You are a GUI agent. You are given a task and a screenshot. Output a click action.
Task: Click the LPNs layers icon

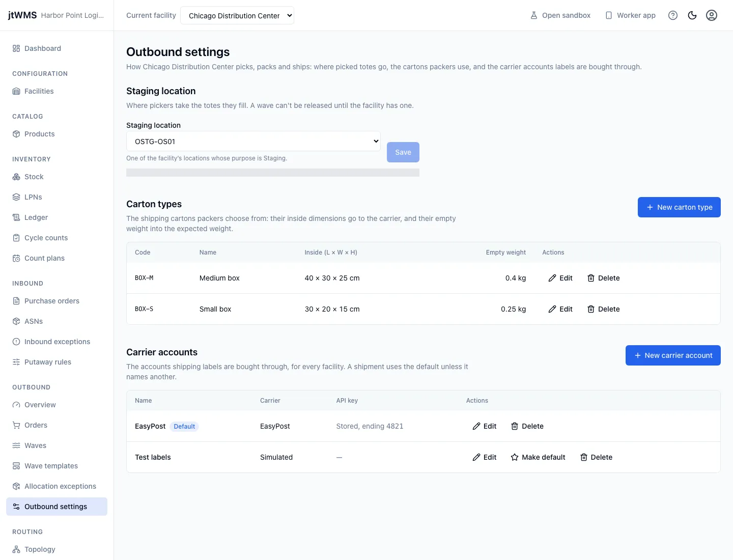16,197
